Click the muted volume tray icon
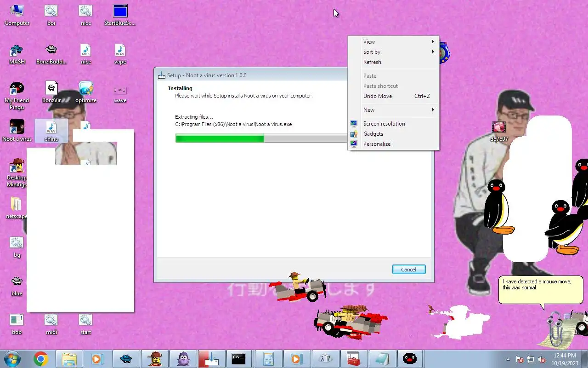The height and width of the screenshot is (368, 588). (x=542, y=359)
